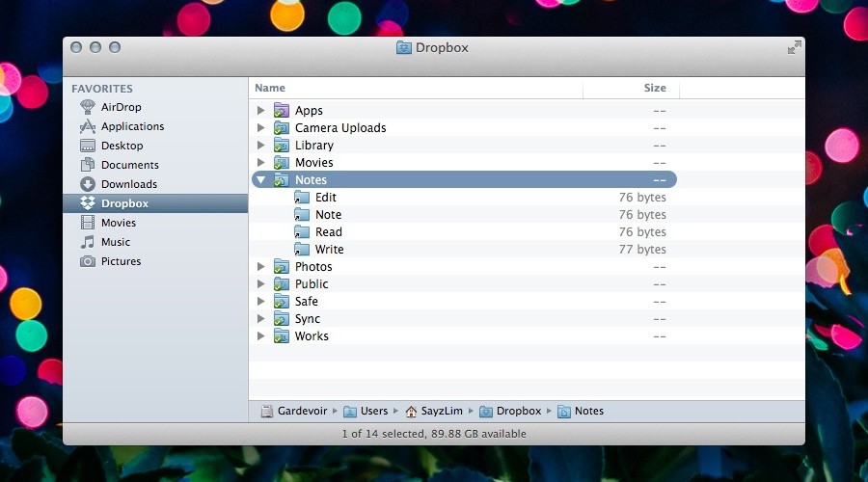Select the Downloads arrow icon
This screenshot has width=868, height=482.
point(88,184)
